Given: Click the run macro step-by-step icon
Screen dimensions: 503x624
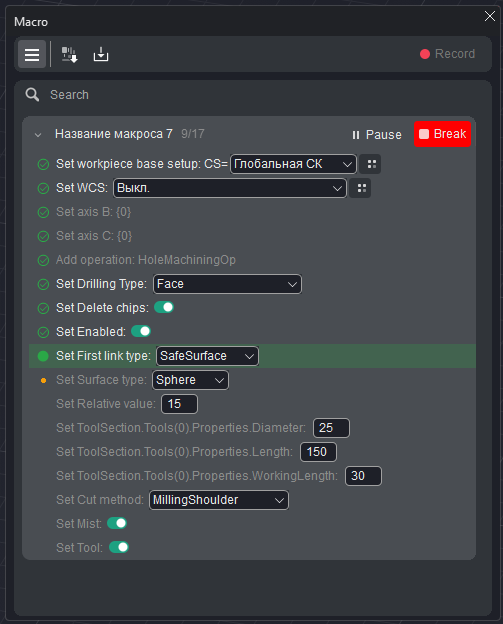Looking at the screenshot, I should [69, 54].
